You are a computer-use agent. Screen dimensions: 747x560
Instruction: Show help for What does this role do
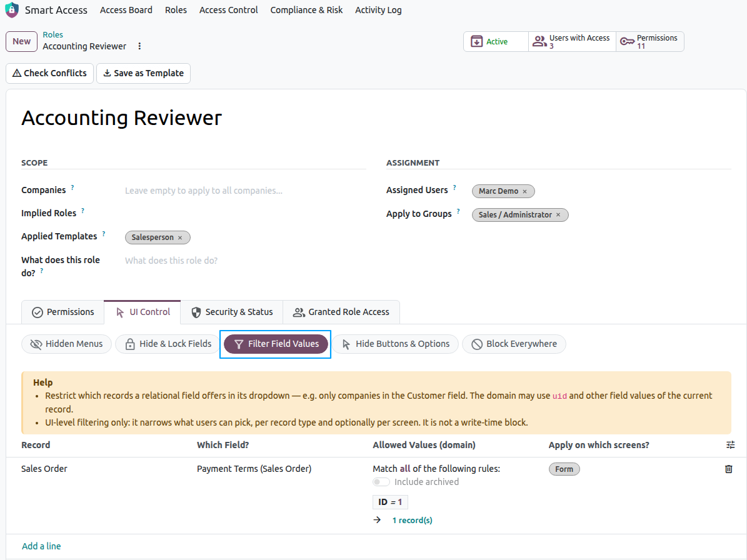coord(41,271)
